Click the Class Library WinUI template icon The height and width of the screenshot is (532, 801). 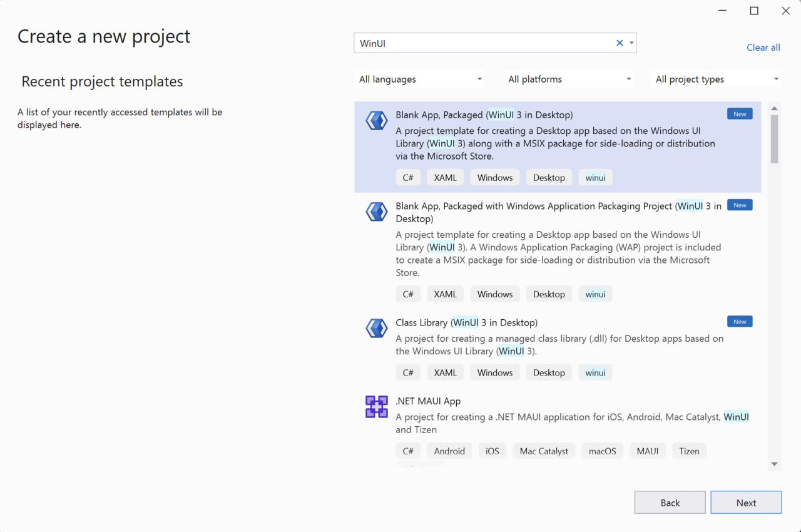(x=376, y=328)
